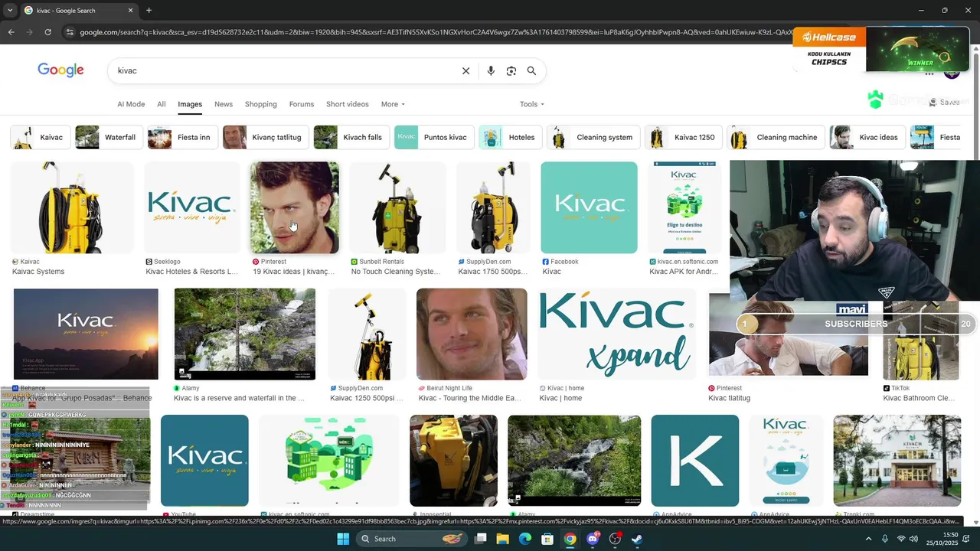Reload the page
980x551 pixels.
tap(47, 32)
